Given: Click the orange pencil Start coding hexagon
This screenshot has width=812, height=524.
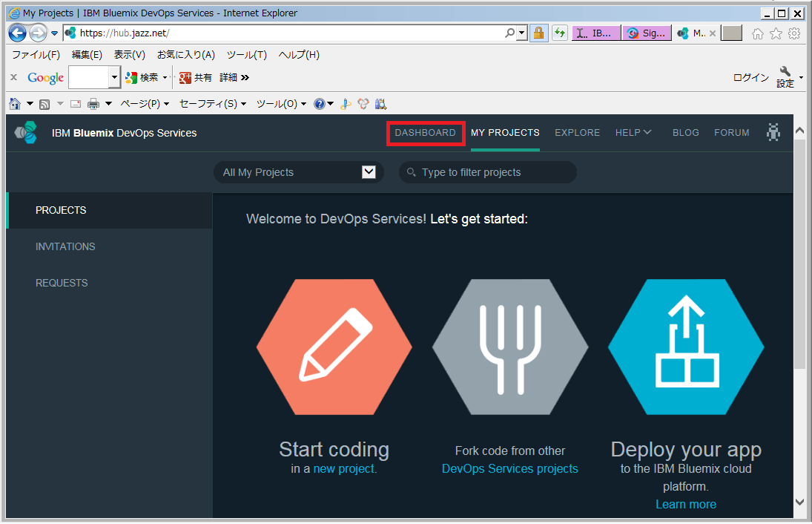Looking at the screenshot, I should pos(334,347).
